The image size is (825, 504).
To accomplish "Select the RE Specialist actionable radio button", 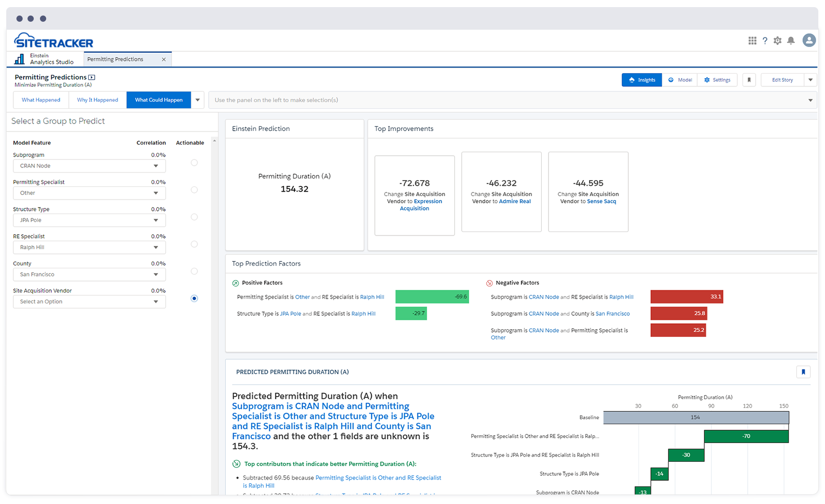I will pos(194,244).
